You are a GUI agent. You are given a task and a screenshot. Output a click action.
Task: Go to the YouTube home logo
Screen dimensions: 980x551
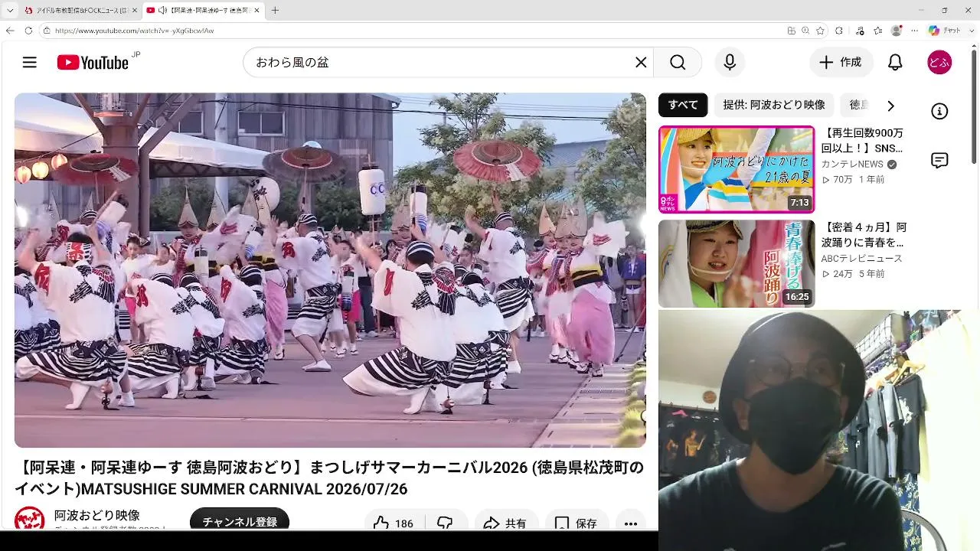pos(93,63)
